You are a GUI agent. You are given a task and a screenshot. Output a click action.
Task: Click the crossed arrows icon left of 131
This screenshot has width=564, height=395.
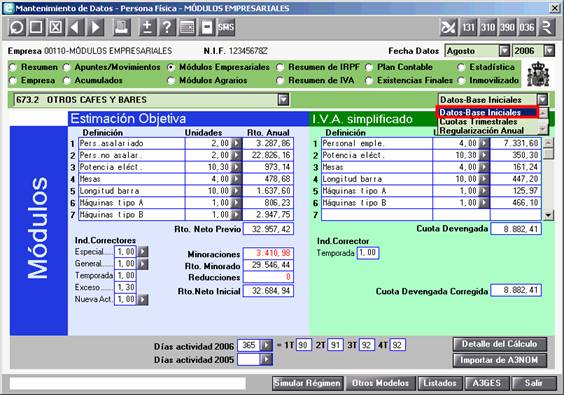(449, 27)
